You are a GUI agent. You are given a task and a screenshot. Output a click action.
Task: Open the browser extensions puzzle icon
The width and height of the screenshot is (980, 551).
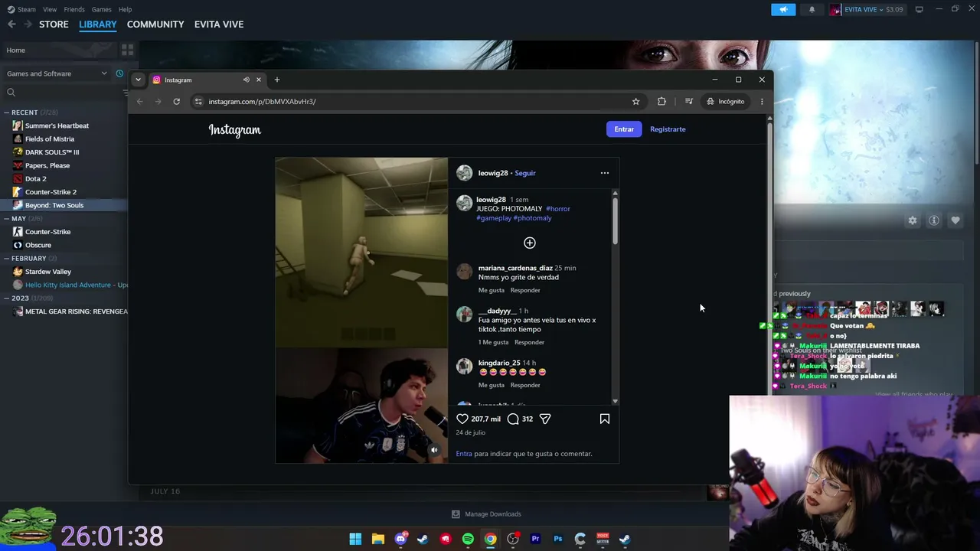(x=661, y=101)
